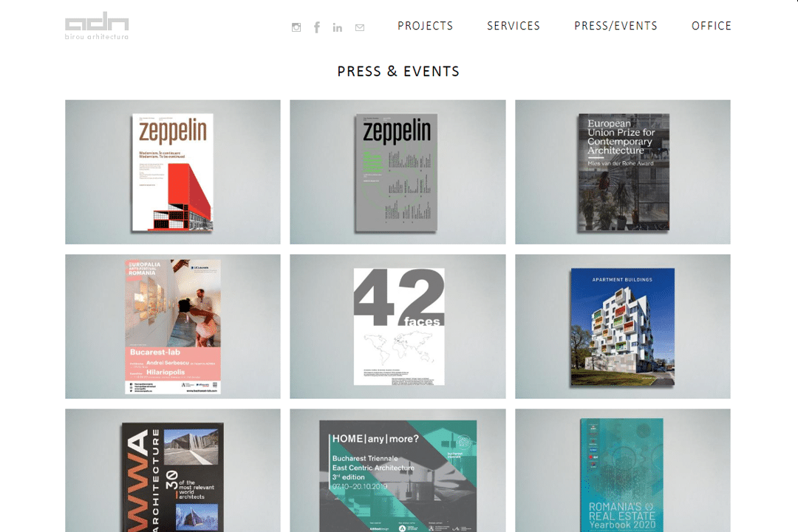The width and height of the screenshot is (798, 532).
Task: Open the European Union Prize cover
Action: pyautogui.click(x=622, y=172)
